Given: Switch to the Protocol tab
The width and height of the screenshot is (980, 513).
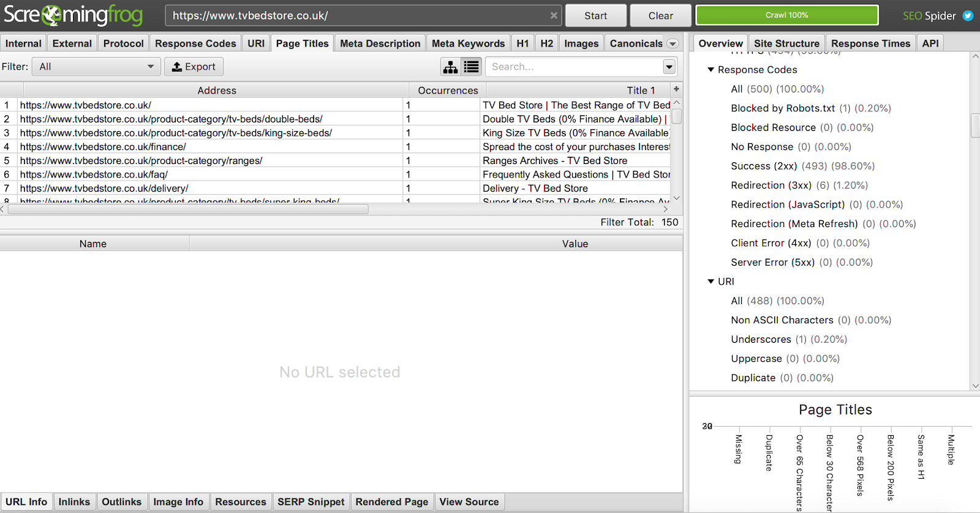Looking at the screenshot, I should click(123, 43).
